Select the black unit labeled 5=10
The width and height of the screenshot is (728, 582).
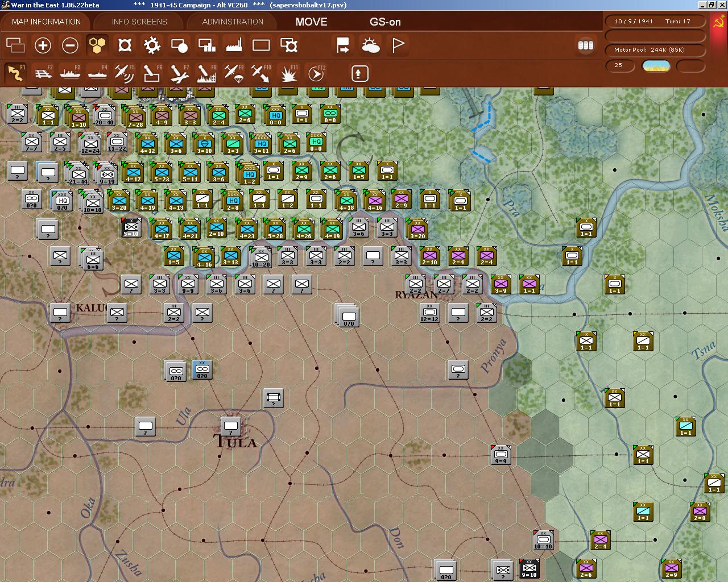(x=131, y=228)
